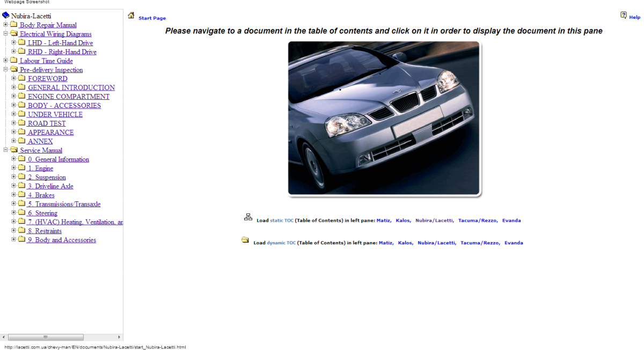Collapse the Electrical Wiring Diagrams node
Image resolution: width=644 pixels, height=350 pixels.
pos(5,34)
